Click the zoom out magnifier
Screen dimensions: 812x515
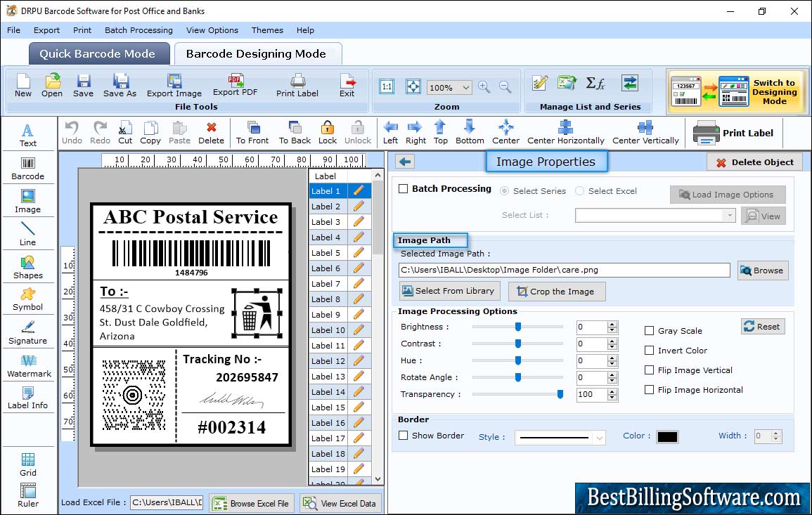tap(505, 87)
